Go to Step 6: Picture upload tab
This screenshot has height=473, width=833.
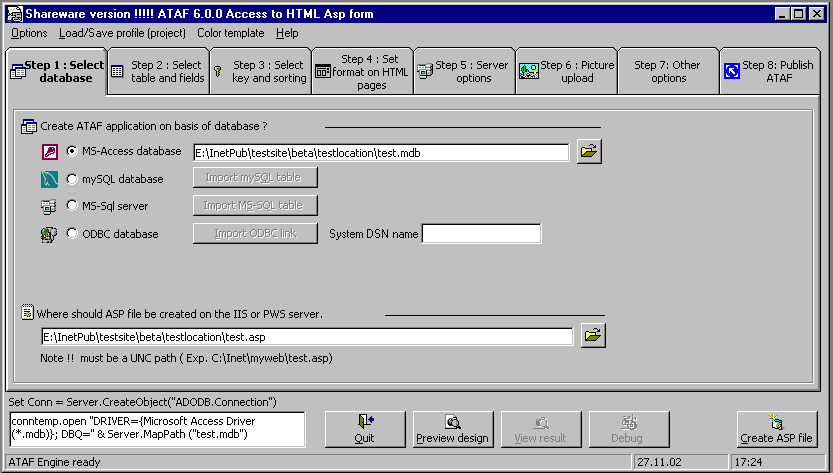tap(566, 72)
